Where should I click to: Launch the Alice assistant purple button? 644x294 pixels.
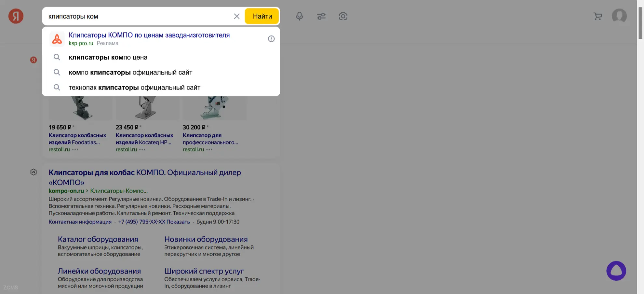coord(616,271)
